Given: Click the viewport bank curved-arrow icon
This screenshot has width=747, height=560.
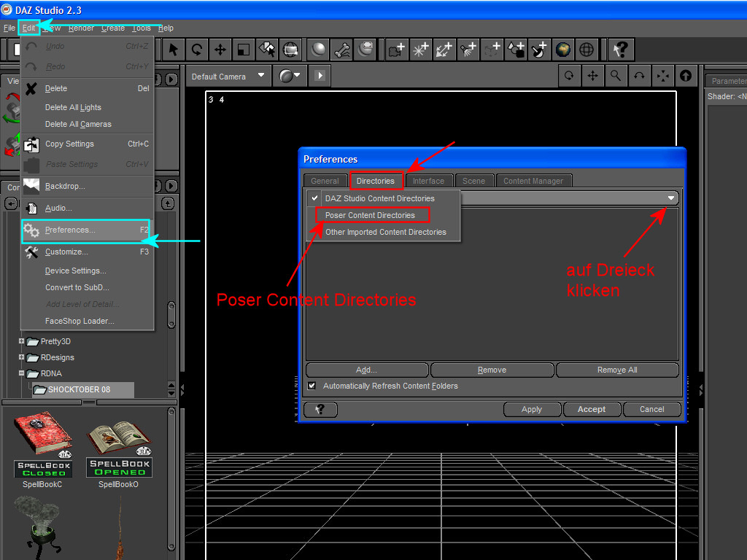Looking at the screenshot, I should [639, 76].
